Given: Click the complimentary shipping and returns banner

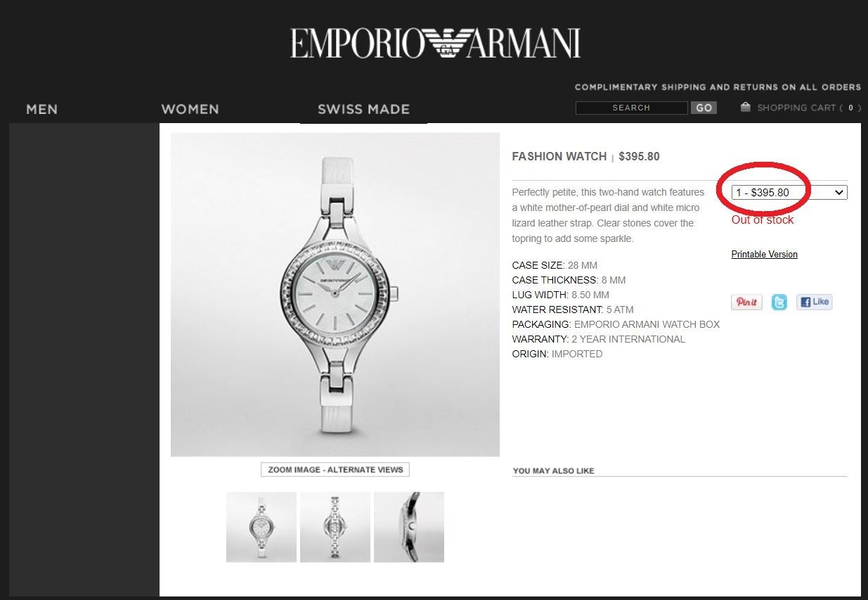Looking at the screenshot, I should click(718, 87).
